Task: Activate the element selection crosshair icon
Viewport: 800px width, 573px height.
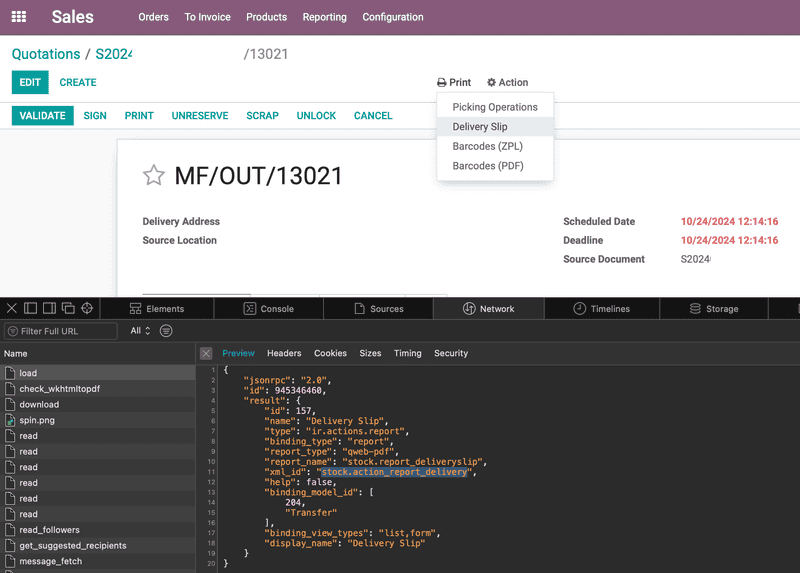Action: [87, 308]
